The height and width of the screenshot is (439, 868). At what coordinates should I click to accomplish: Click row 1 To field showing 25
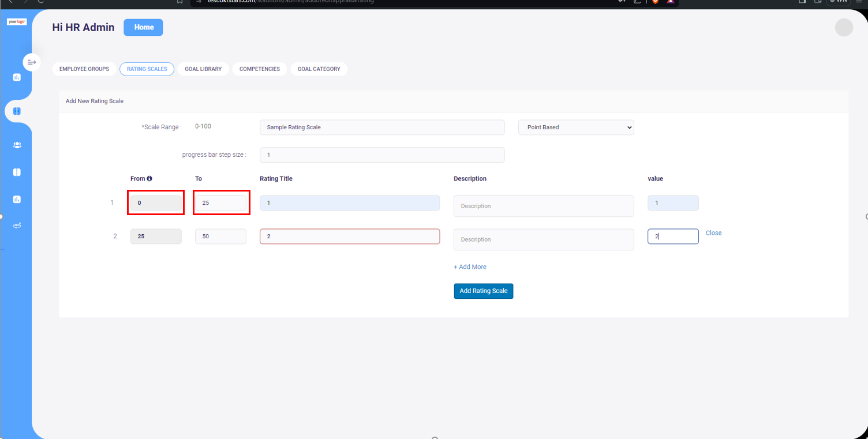tap(220, 203)
